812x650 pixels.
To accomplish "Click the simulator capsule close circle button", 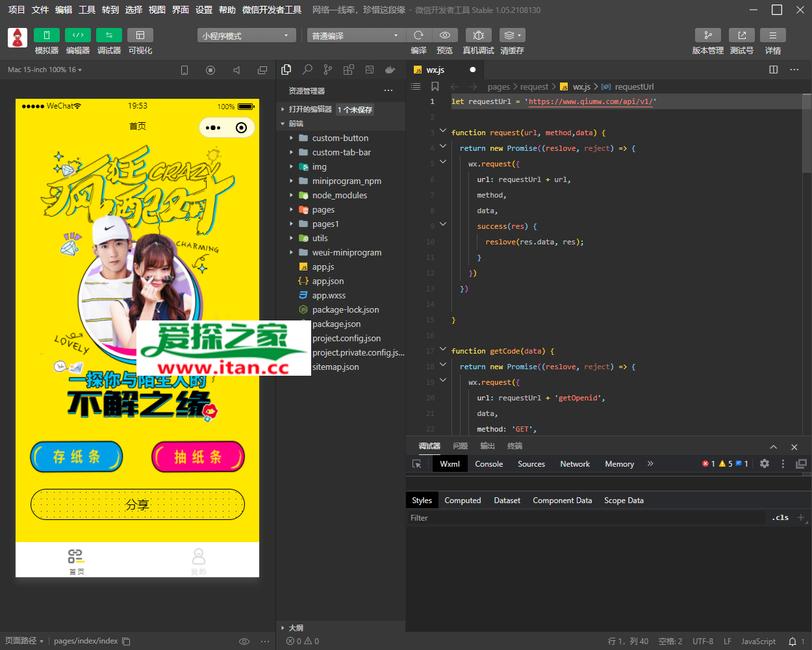I will pos(241,127).
